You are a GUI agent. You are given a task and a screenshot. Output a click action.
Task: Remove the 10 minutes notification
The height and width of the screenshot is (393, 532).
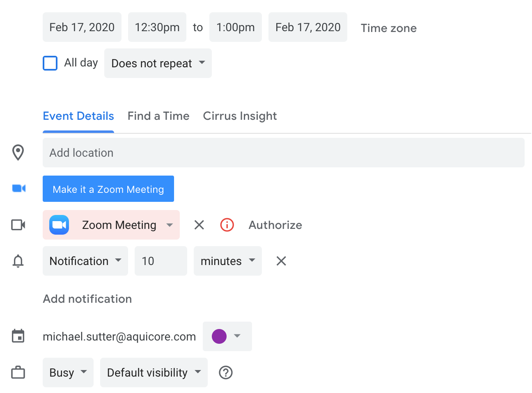[281, 261]
